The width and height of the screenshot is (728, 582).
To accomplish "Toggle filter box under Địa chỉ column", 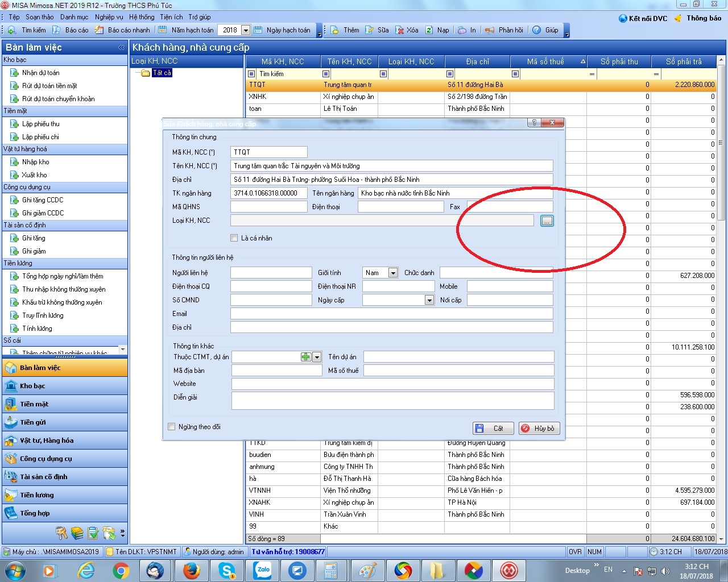I will 450,74.
